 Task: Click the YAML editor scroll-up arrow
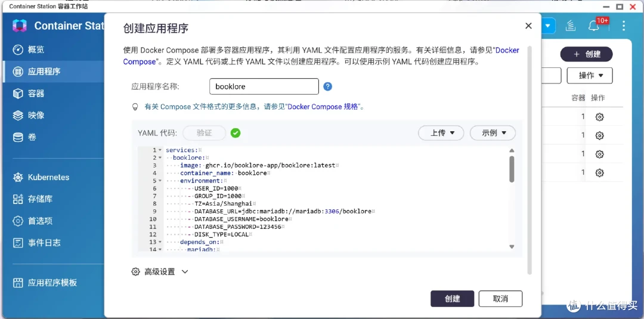click(x=512, y=150)
